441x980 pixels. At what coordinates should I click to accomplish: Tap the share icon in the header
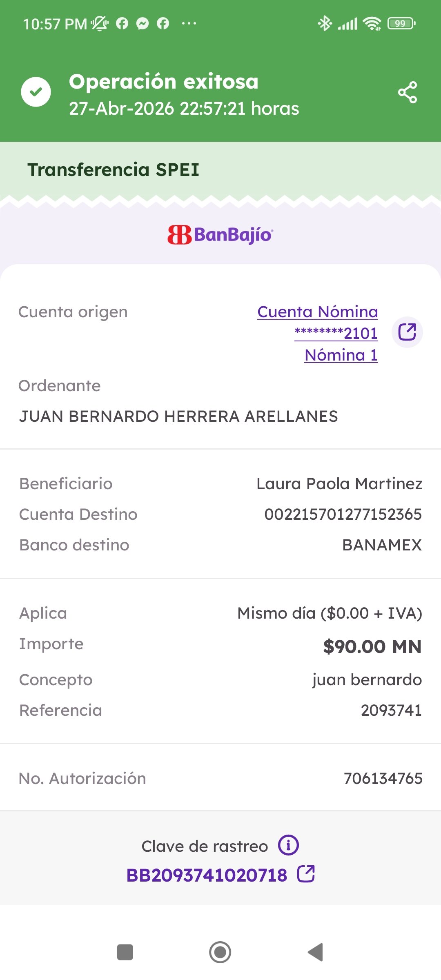point(408,92)
